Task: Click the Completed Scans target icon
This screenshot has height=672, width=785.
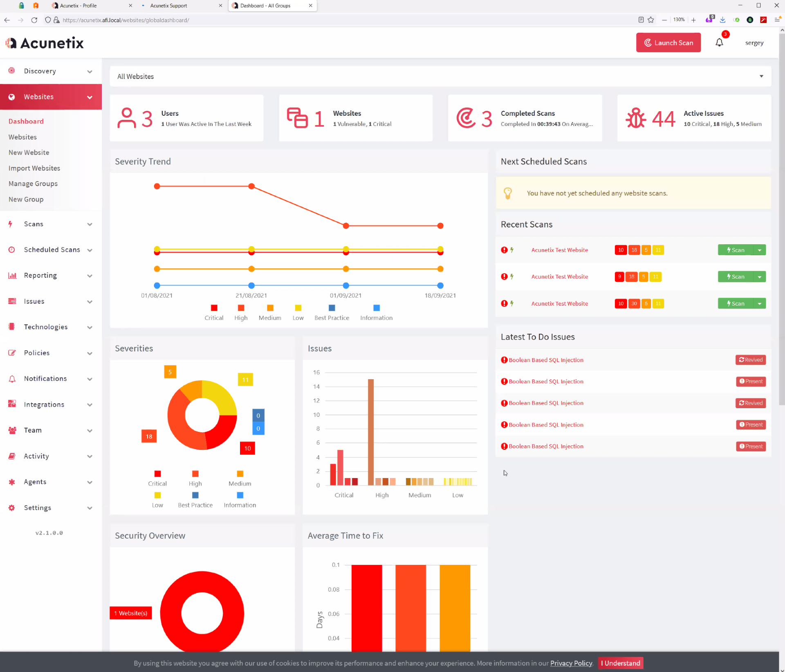Action: pos(466,118)
